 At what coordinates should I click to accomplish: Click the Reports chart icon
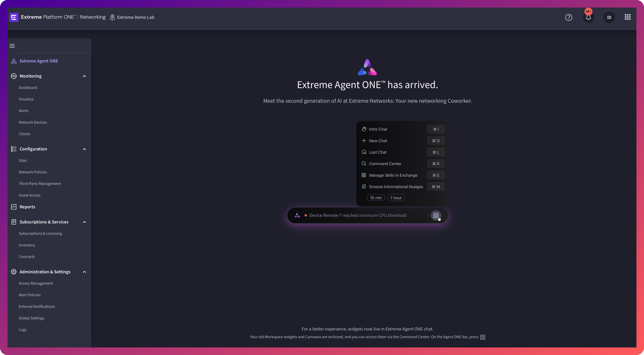14,207
